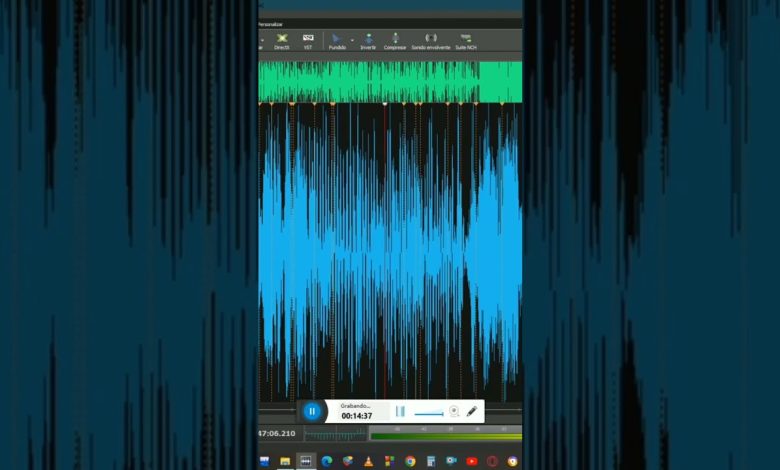Click the green overview waveform
The image size is (780, 470).
[x=390, y=81]
